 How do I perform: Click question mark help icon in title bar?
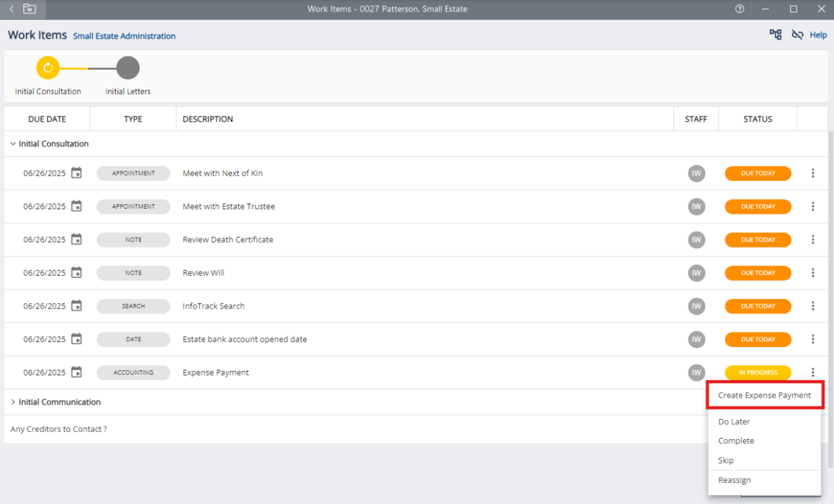click(x=739, y=9)
